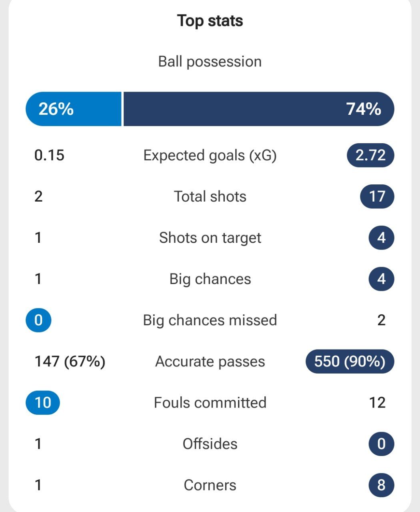Select the Total shots row label
Screen dimensions: 420x512
(210, 196)
